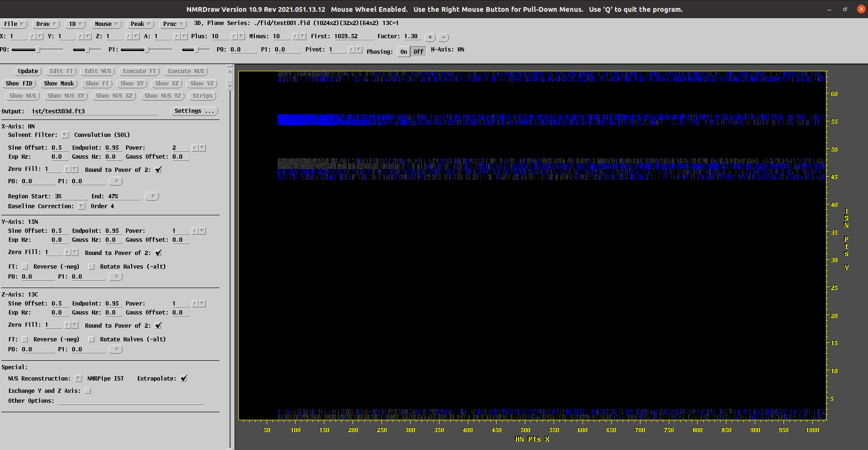Screen dimensions: 868x450
Task: Click the Update button
Action: (28, 71)
